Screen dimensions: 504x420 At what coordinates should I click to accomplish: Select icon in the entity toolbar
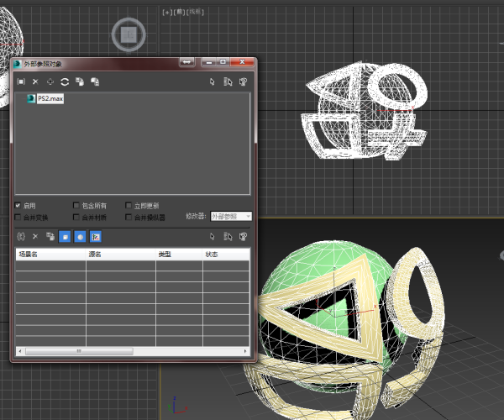[213, 237]
